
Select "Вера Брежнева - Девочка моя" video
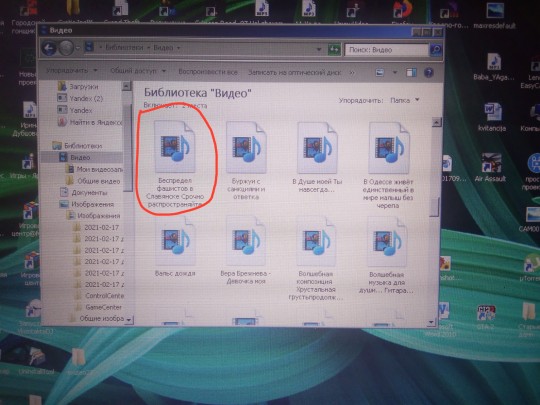[x=246, y=250]
